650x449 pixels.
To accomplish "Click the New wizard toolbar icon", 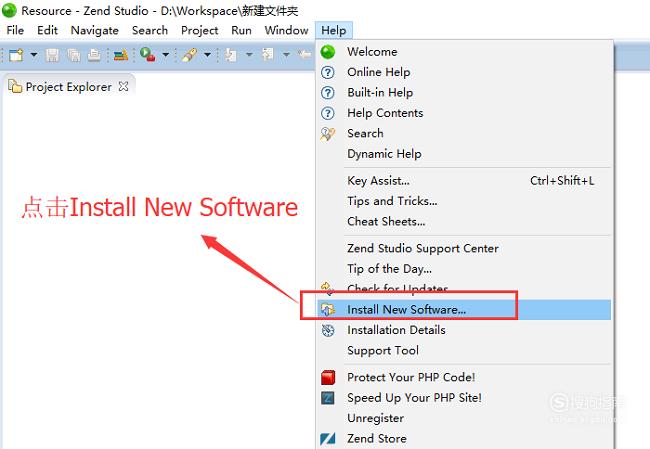I will pyautogui.click(x=16, y=55).
